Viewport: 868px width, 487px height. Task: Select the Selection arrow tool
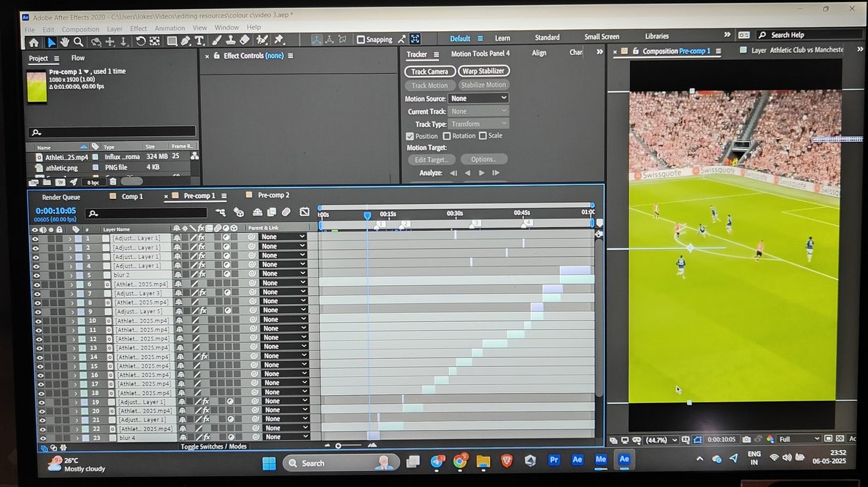[52, 42]
